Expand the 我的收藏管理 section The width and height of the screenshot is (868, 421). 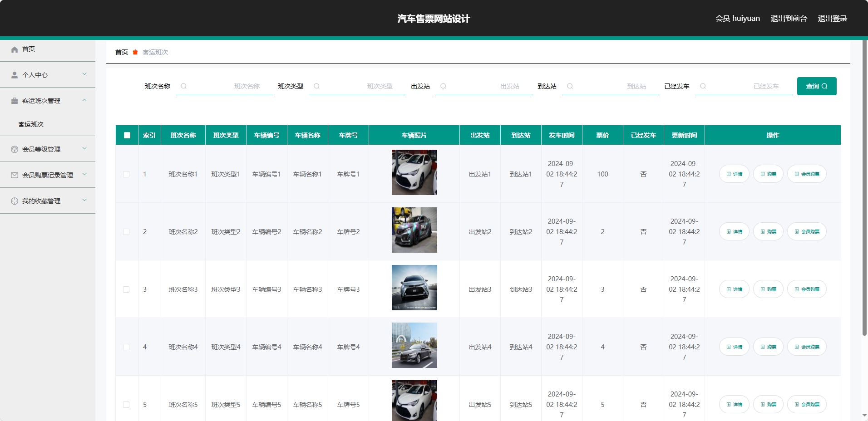[84, 201]
